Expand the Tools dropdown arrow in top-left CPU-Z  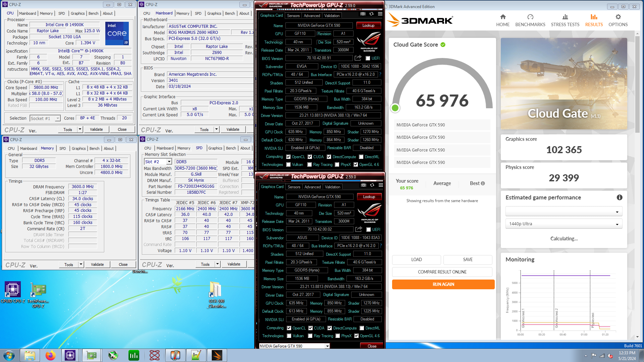pyautogui.click(x=80, y=129)
